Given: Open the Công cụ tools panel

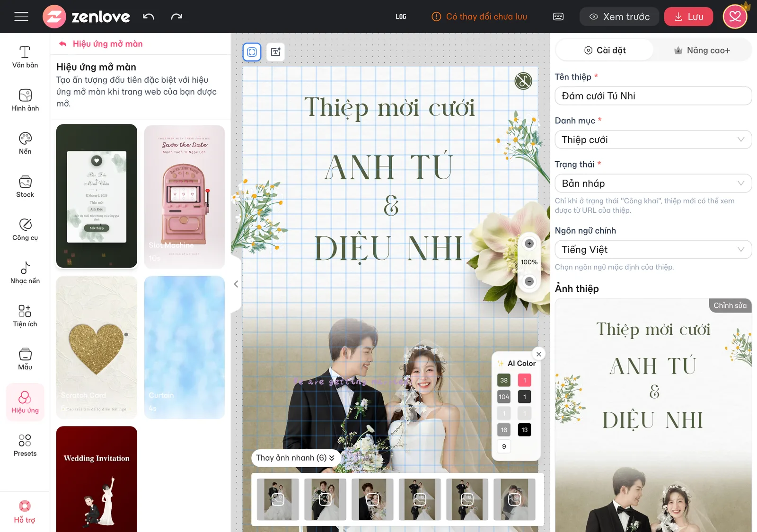Looking at the screenshot, I should tap(25, 229).
